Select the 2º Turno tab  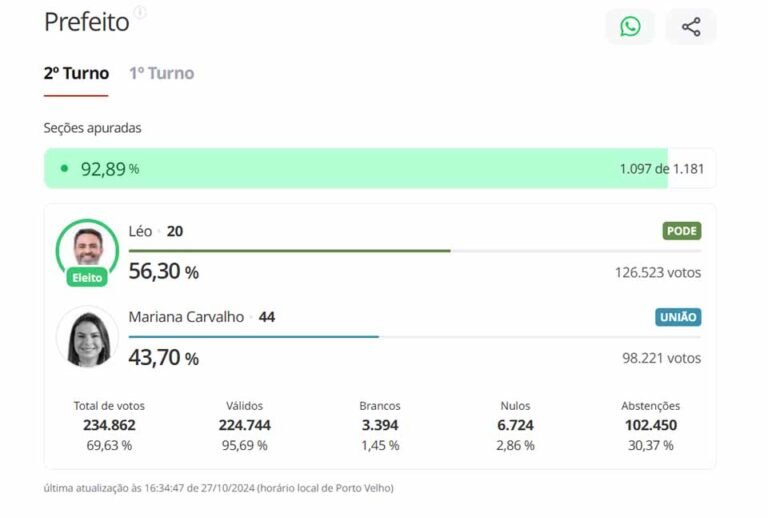click(x=76, y=73)
